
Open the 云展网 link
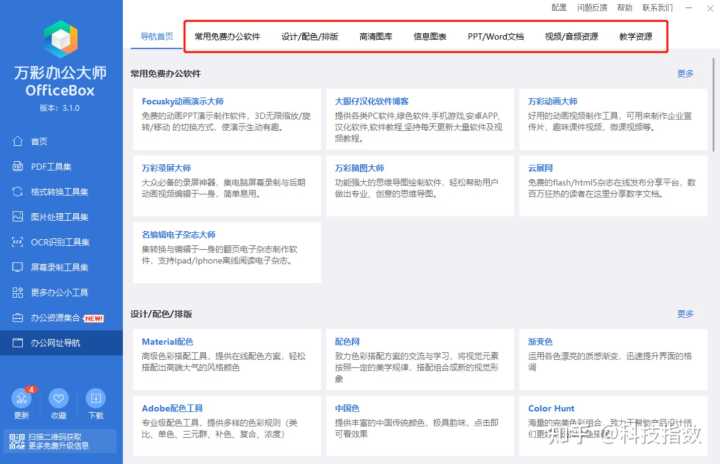540,168
